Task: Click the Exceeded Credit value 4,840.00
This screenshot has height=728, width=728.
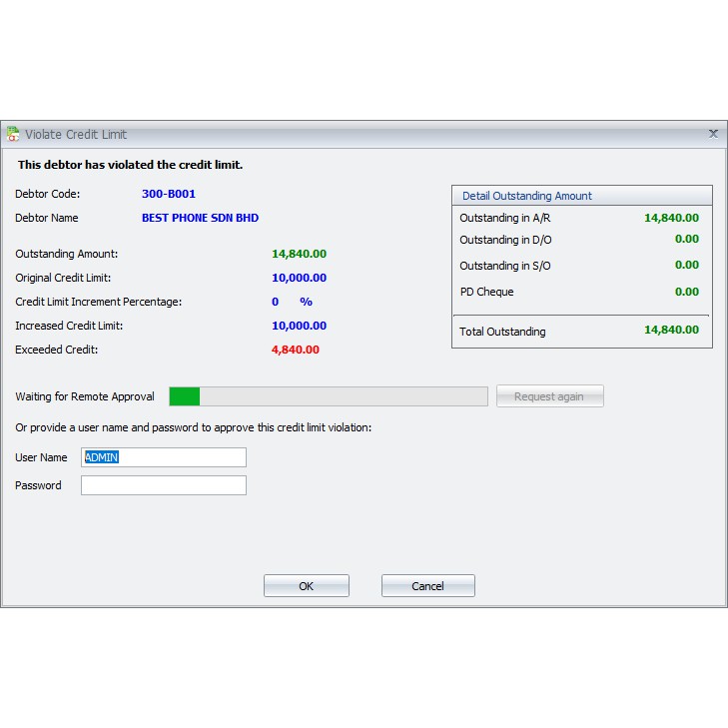Action: coord(296,350)
